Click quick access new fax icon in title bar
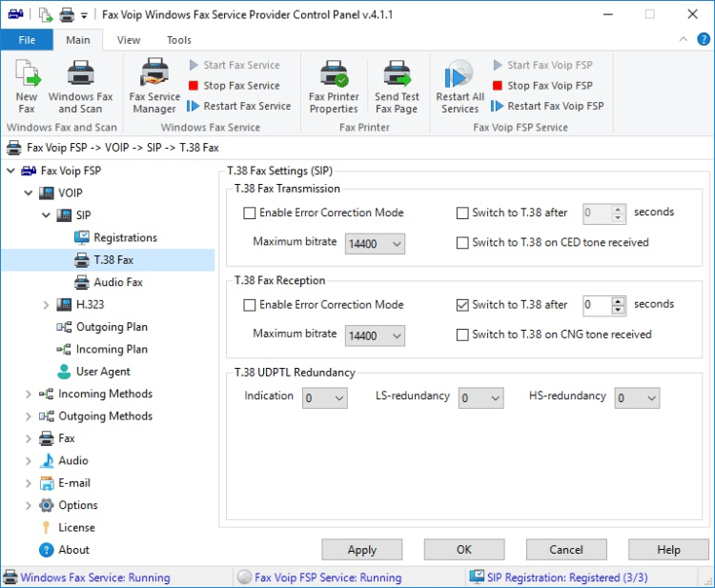The width and height of the screenshot is (715, 588). [46, 15]
